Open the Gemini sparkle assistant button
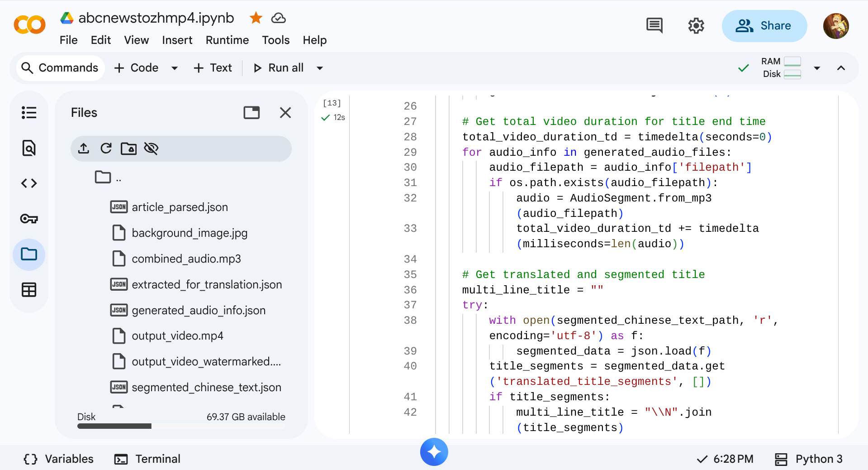The image size is (868, 470). [434, 452]
